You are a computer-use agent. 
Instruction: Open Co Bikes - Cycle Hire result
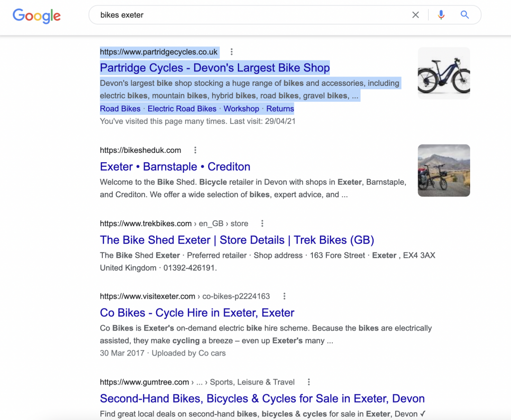pos(197,313)
